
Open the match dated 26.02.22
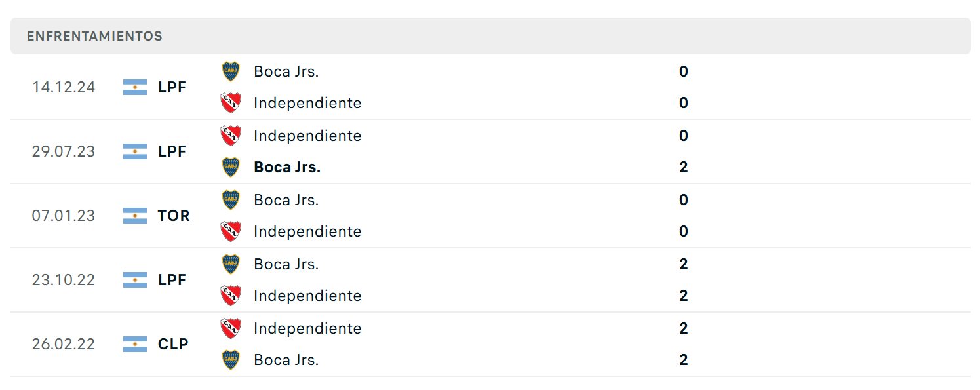point(490,344)
